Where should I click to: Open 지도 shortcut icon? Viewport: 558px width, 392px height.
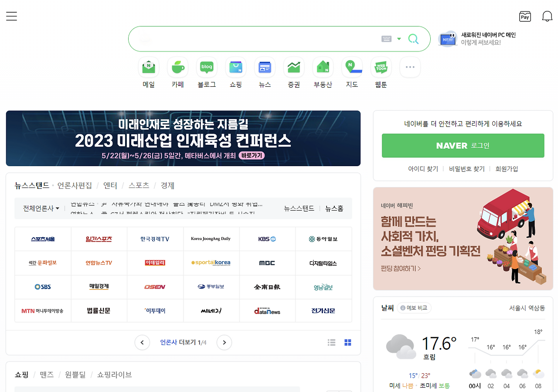[x=352, y=68]
